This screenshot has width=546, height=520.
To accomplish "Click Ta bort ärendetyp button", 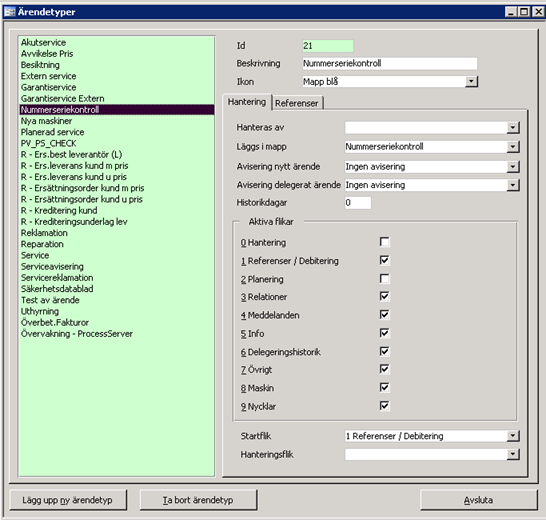I will pos(198,500).
